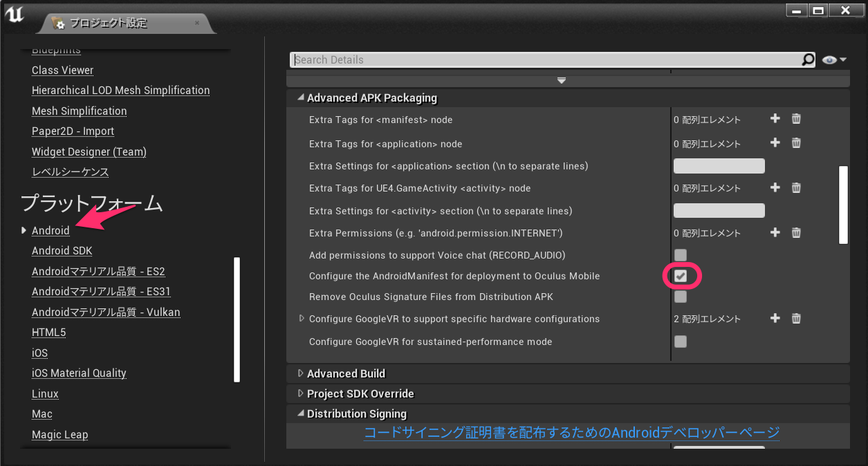Open Mesh Simplification settings
868x466 pixels.
[79, 111]
